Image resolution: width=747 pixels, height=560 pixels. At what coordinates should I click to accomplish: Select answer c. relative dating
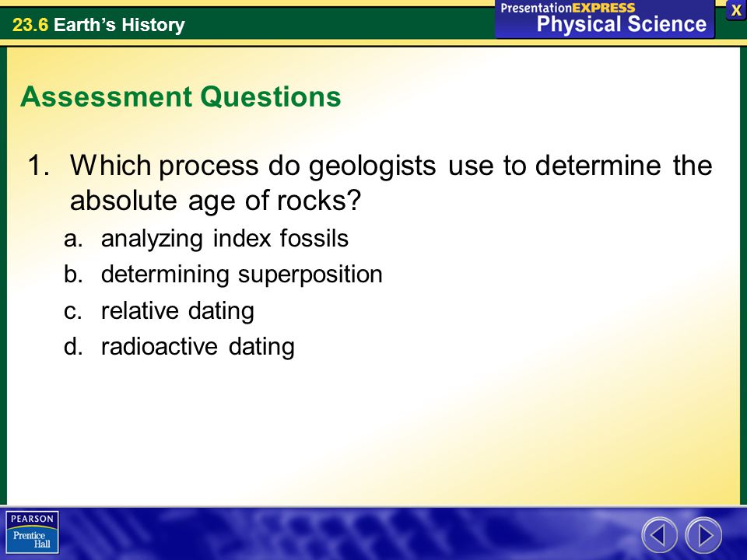[x=159, y=311]
